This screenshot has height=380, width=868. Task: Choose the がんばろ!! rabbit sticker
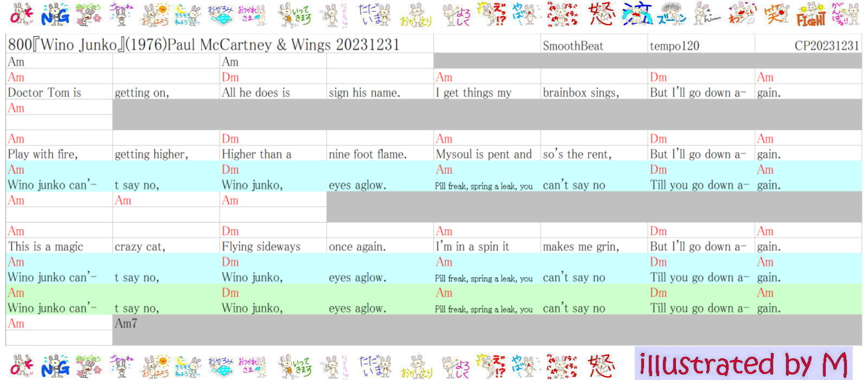pos(845,15)
